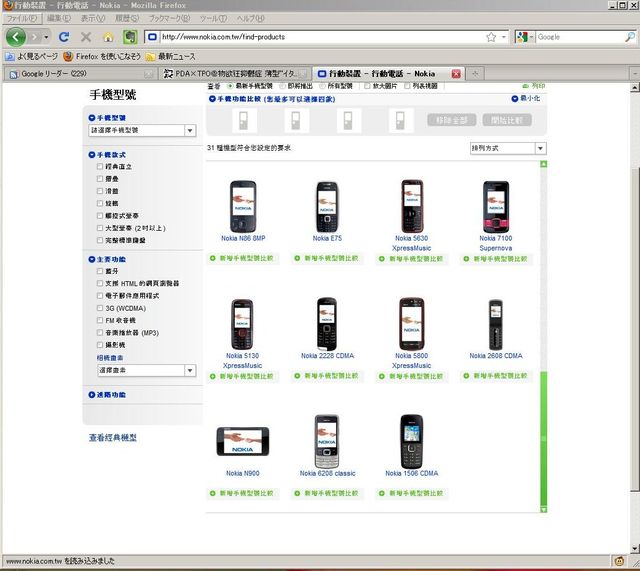Click the stop loading X icon
The width and height of the screenshot is (640, 571).
tap(86, 37)
